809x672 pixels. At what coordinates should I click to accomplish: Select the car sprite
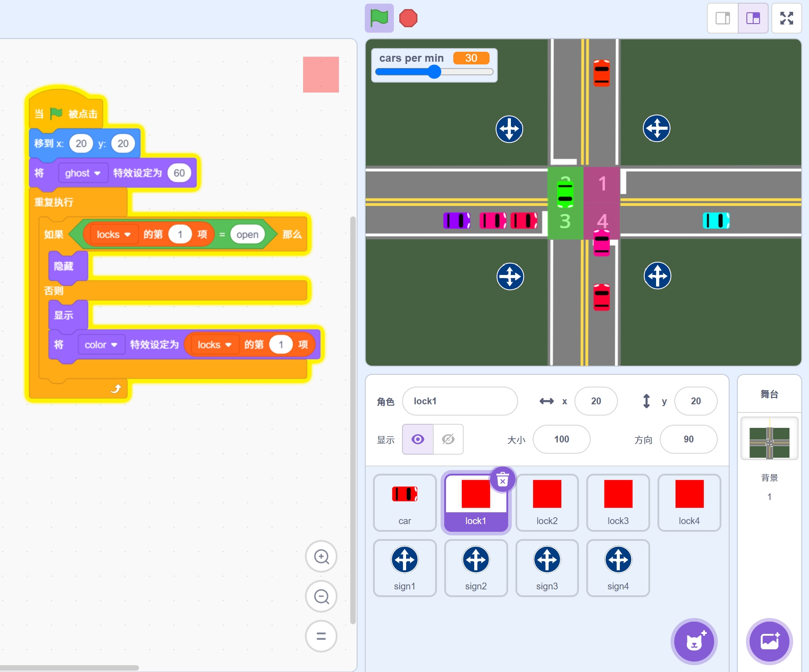[x=405, y=502]
